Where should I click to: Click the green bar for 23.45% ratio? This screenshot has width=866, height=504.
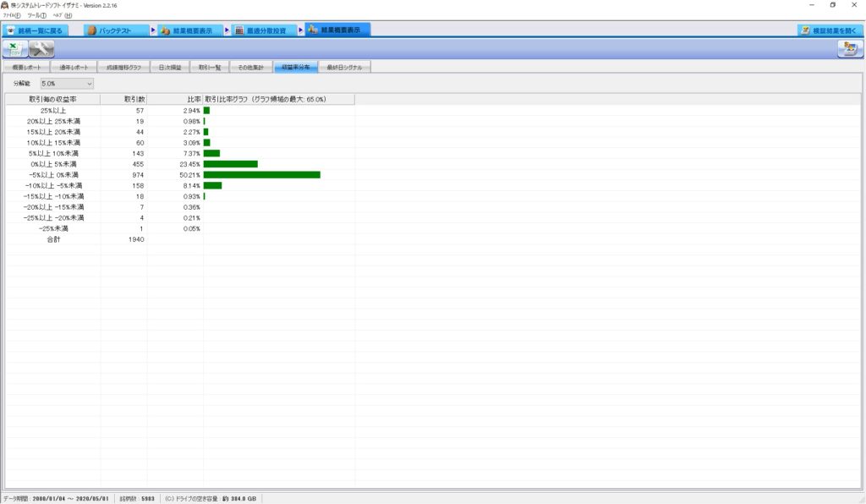pos(230,164)
